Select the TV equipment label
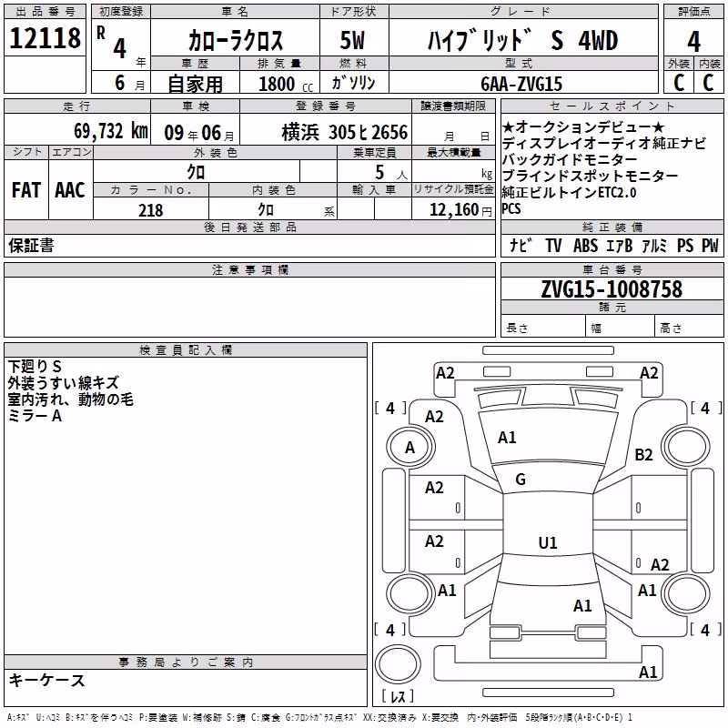This screenshot has width=728, height=728. point(553,245)
